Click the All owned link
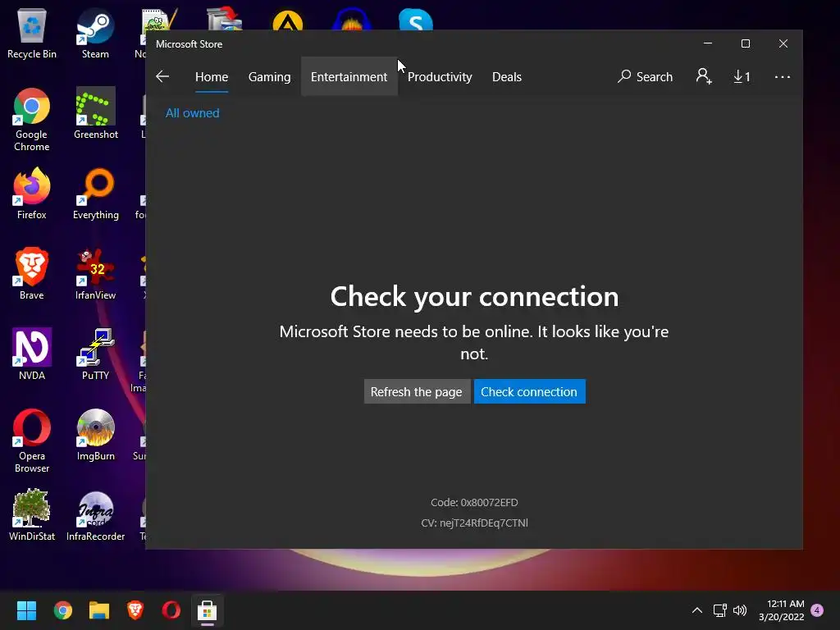840x630 pixels. pyautogui.click(x=192, y=113)
